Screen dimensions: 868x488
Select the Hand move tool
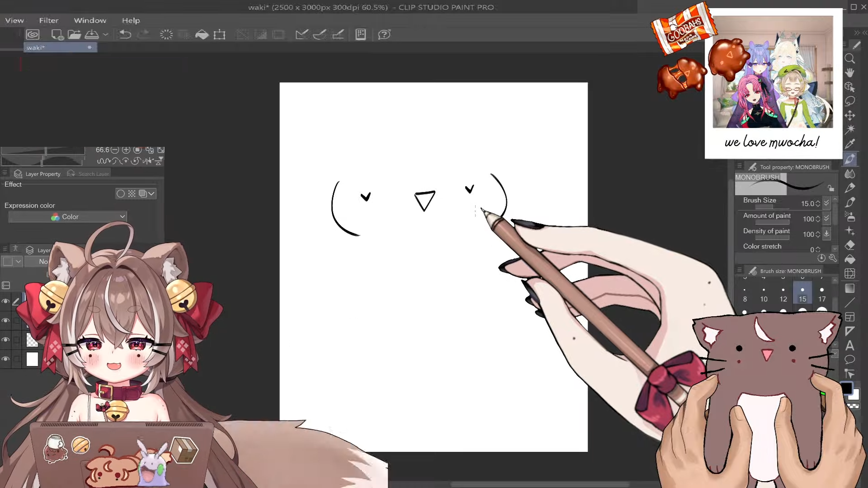point(849,73)
